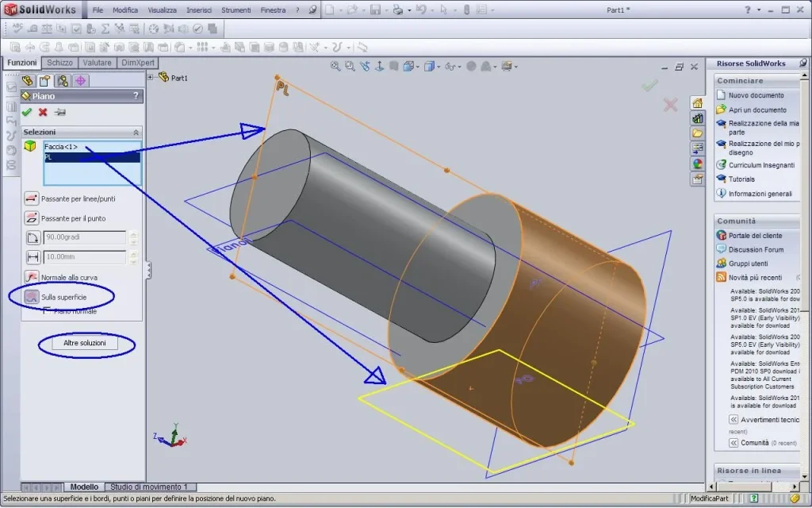Open the Discussion Forum link
The width and height of the screenshot is (812, 508).
(x=756, y=249)
